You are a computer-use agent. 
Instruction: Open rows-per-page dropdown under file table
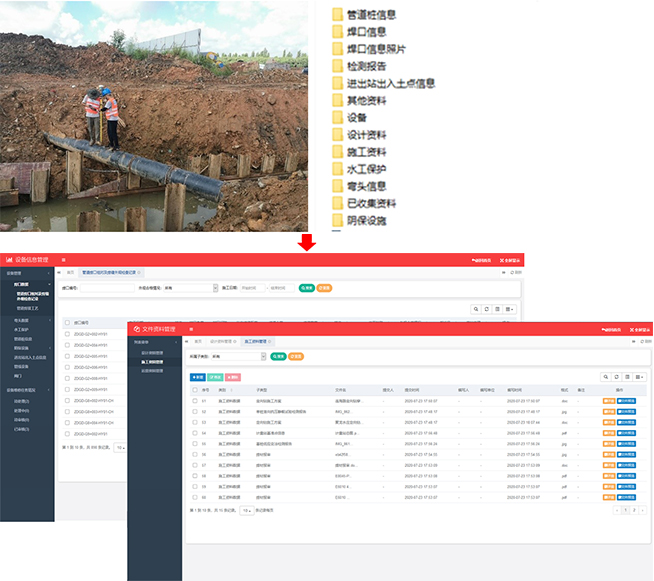point(245,510)
